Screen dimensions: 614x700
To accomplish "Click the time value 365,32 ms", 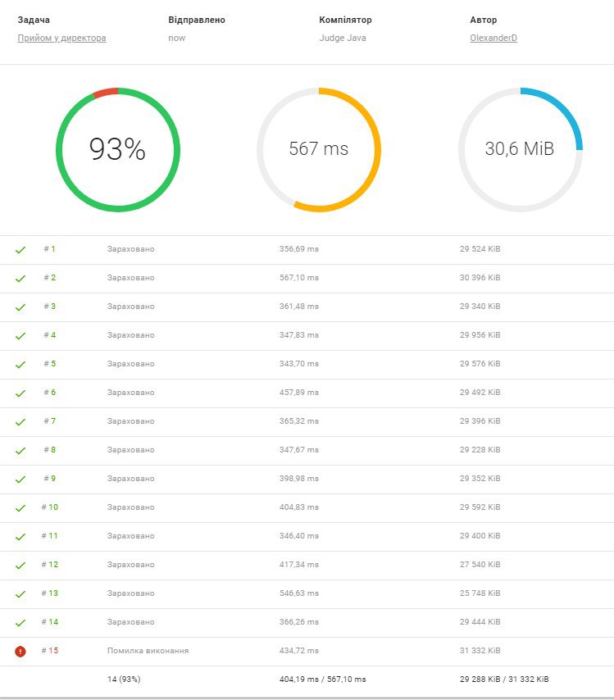I will point(299,421).
